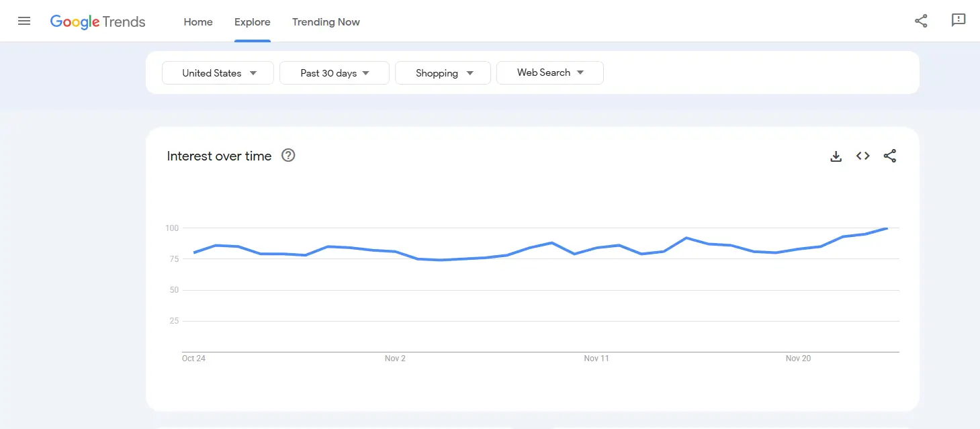
Task: Change the Web Search type dropdown
Action: coord(550,73)
